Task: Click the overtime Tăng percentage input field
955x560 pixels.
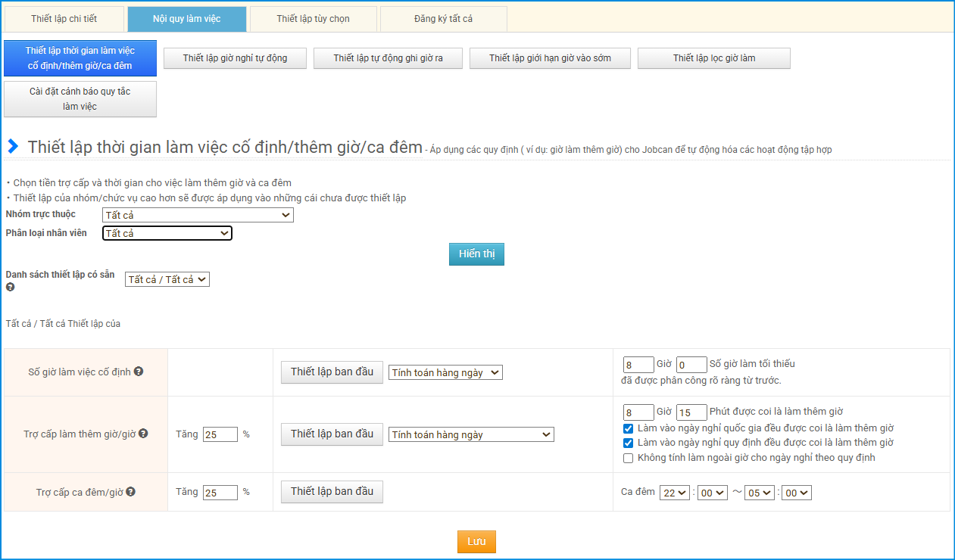Action: tap(220, 434)
